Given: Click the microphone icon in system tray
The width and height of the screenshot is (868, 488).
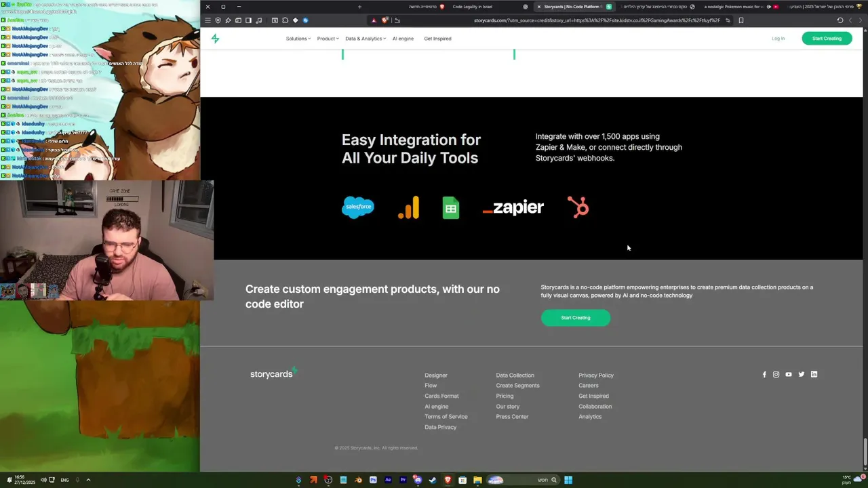Looking at the screenshot, I should click(x=77, y=480).
